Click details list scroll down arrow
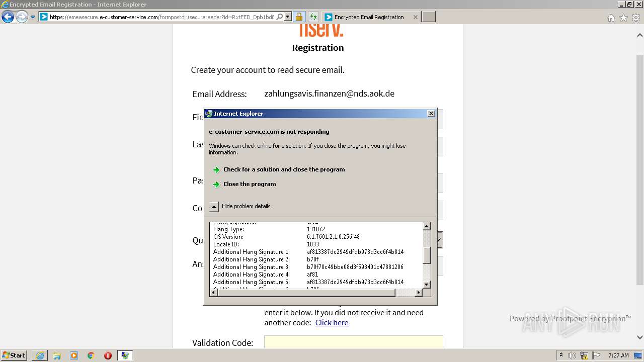The width and height of the screenshot is (644, 362). pyautogui.click(x=427, y=284)
